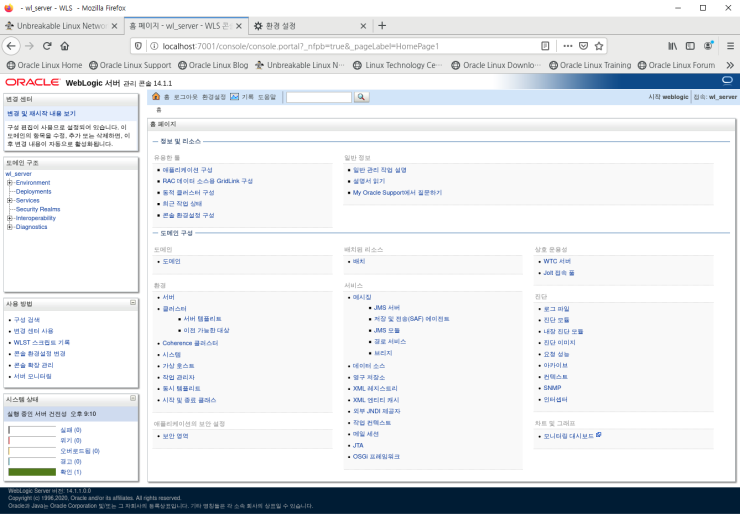Select Security Realms in domain tree

(x=38, y=209)
